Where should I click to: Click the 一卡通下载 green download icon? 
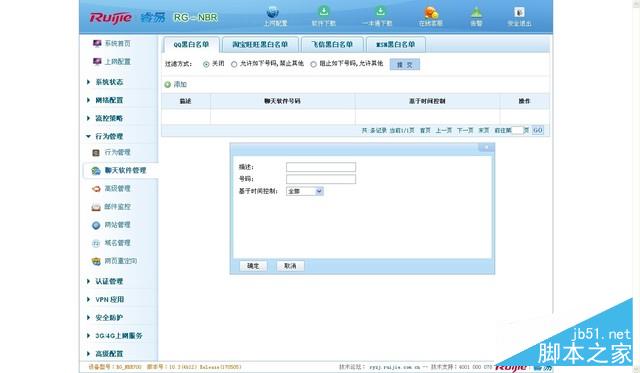tap(380, 11)
